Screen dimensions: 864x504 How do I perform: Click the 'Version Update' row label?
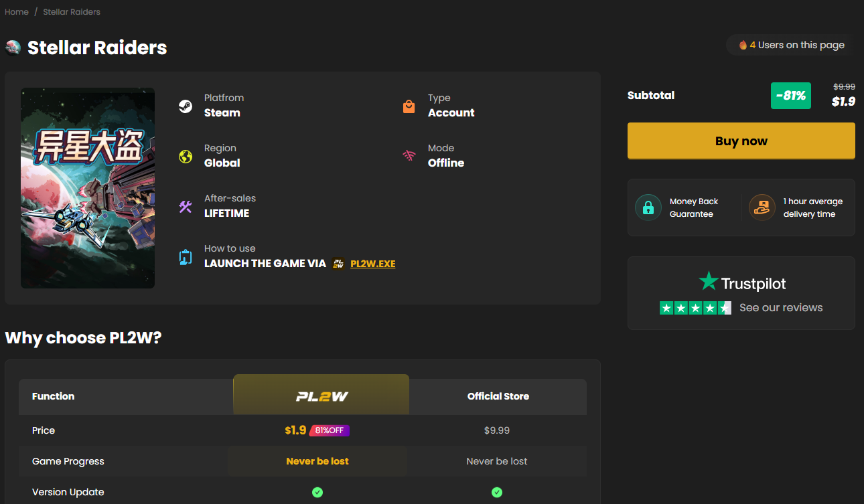pyautogui.click(x=68, y=492)
